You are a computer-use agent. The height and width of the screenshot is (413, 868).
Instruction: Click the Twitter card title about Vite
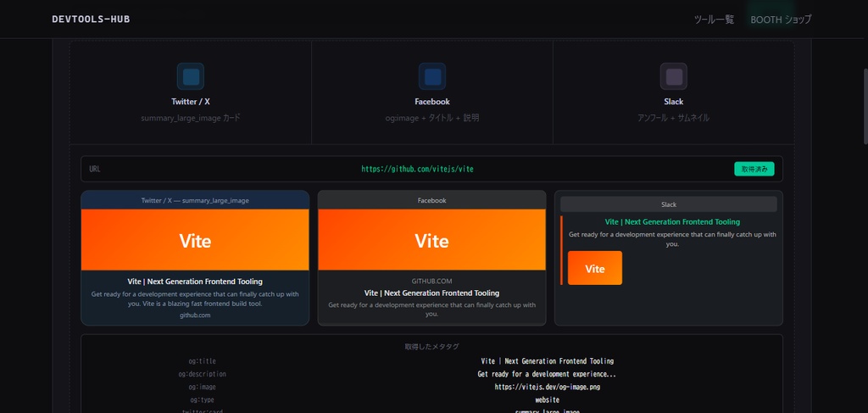[195, 282]
